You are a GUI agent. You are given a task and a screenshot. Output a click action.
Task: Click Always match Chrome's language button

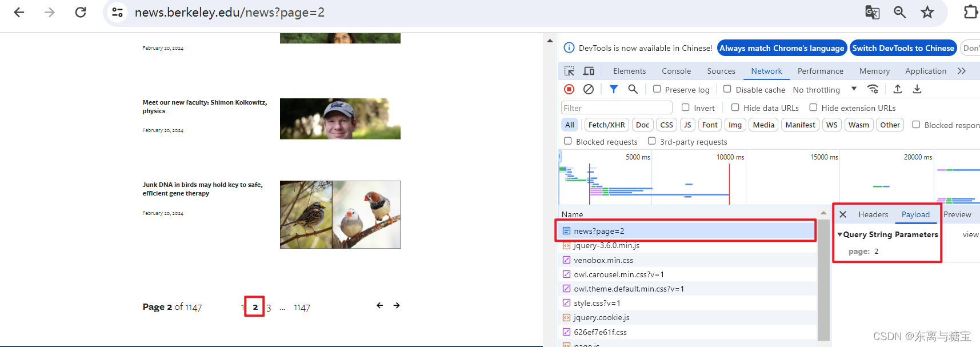pyautogui.click(x=782, y=48)
